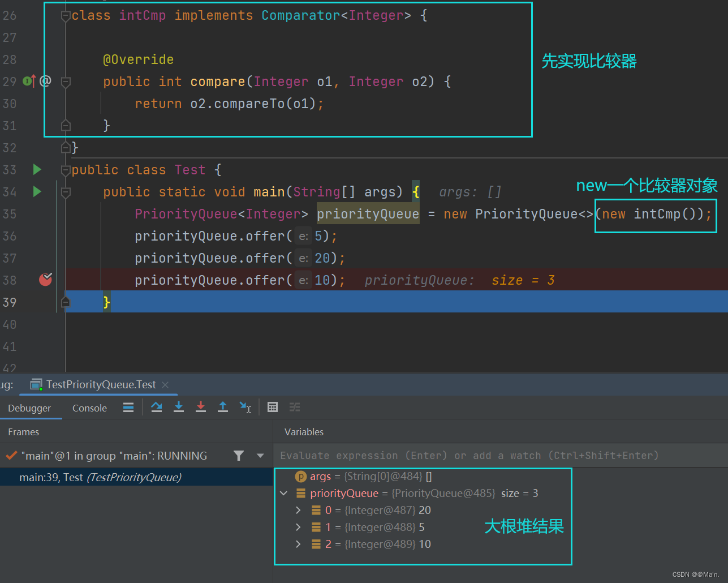Click the highlighted execution line 39
The width and height of the screenshot is (728, 583).
pos(396,302)
